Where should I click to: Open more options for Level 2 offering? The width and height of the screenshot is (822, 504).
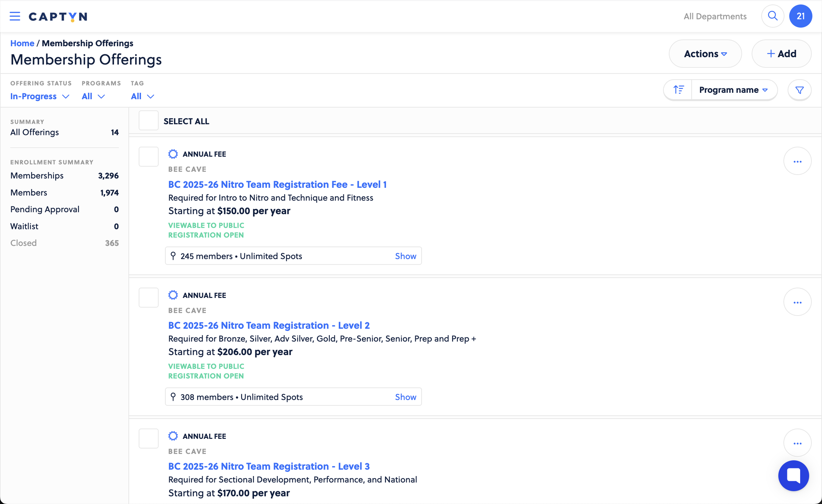(797, 302)
